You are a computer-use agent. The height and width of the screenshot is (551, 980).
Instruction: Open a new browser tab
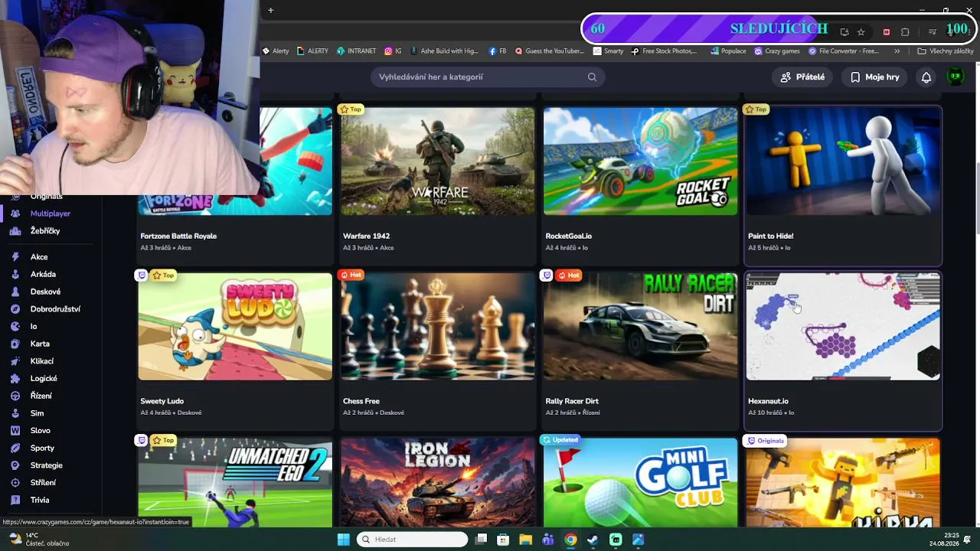tap(270, 10)
